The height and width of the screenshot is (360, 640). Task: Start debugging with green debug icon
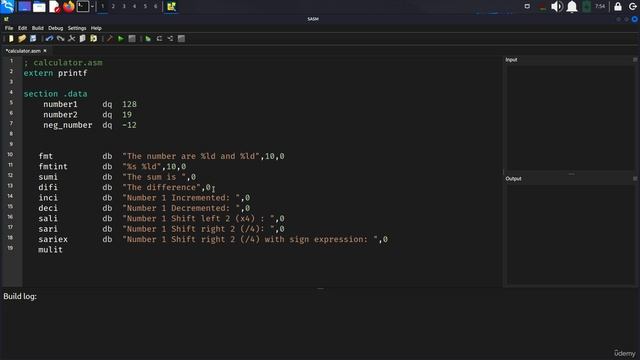click(x=148, y=38)
